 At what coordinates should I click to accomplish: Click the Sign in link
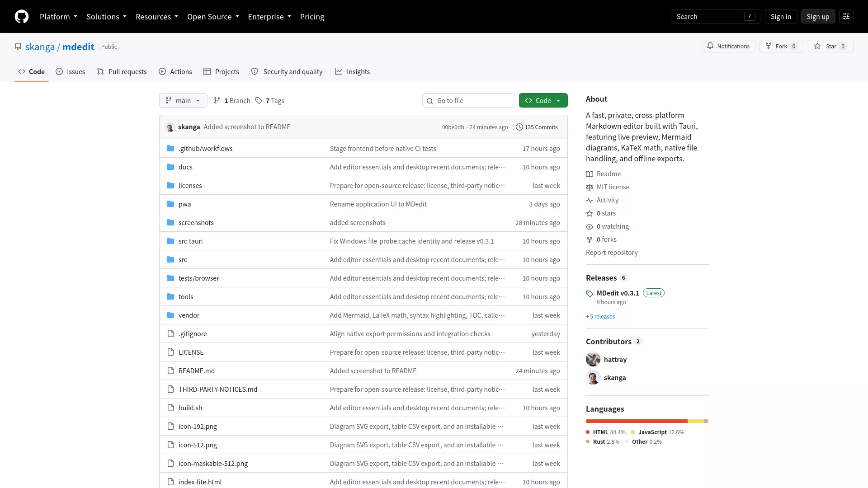(x=781, y=17)
